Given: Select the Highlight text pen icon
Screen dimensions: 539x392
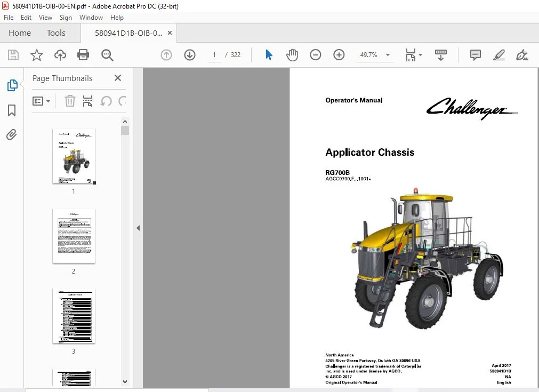Looking at the screenshot, I should (499, 55).
